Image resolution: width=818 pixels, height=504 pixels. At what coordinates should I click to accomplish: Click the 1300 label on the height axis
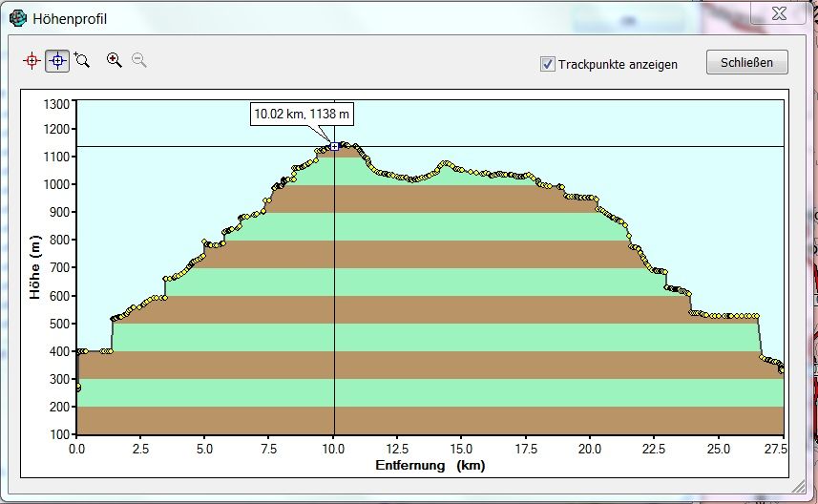pos(57,103)
